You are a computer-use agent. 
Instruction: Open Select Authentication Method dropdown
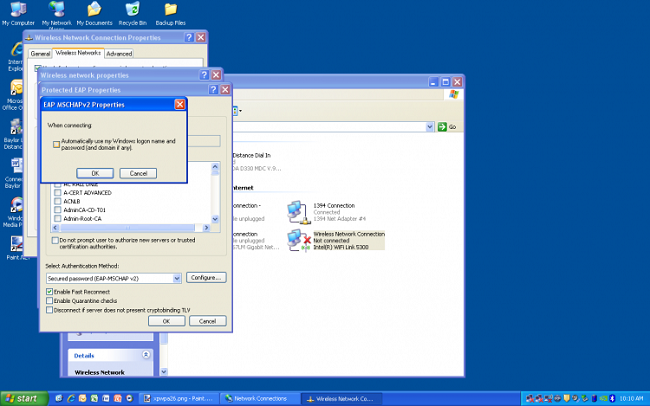point(177,278)
